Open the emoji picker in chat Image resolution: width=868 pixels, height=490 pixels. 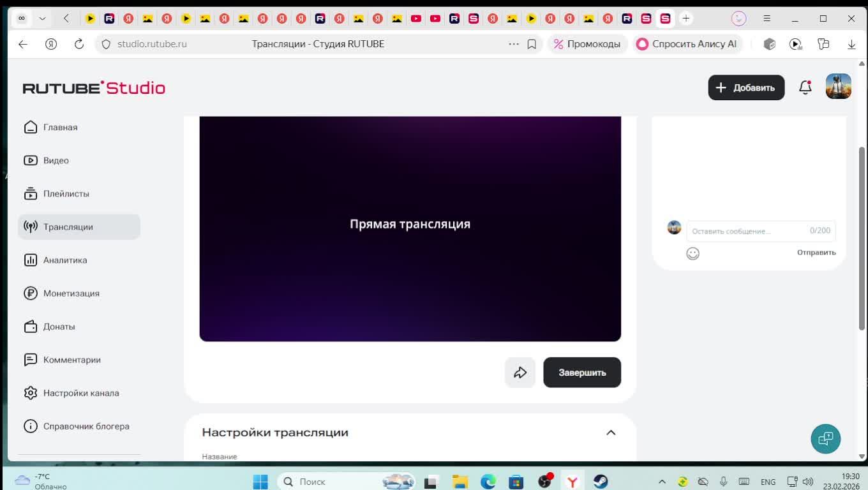(692, 253)
